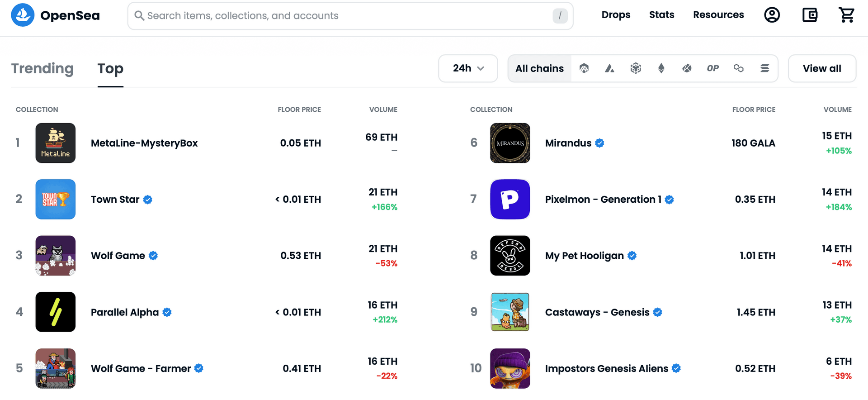Open the Drops menu
The height and width of the screenshot is (400, 868).
click(x=616, y=15)
